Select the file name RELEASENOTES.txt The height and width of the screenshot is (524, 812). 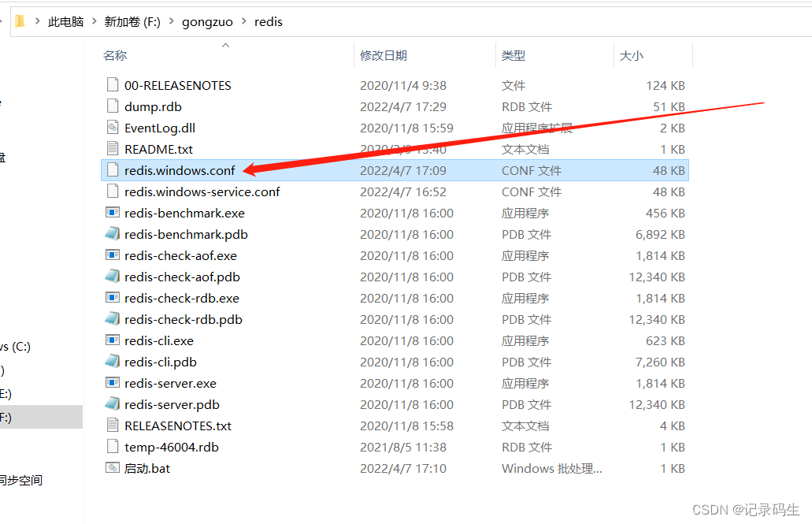tap(178, 426)
